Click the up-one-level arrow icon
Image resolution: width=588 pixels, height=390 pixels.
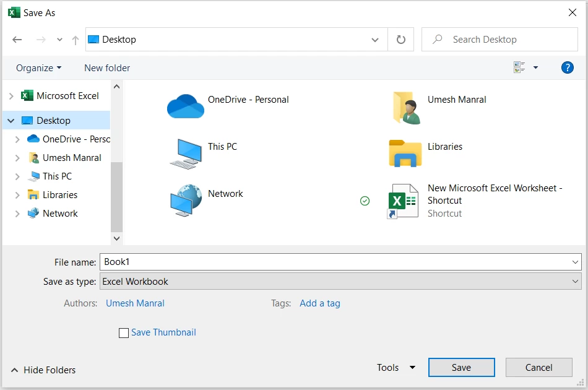coord(76,40)
